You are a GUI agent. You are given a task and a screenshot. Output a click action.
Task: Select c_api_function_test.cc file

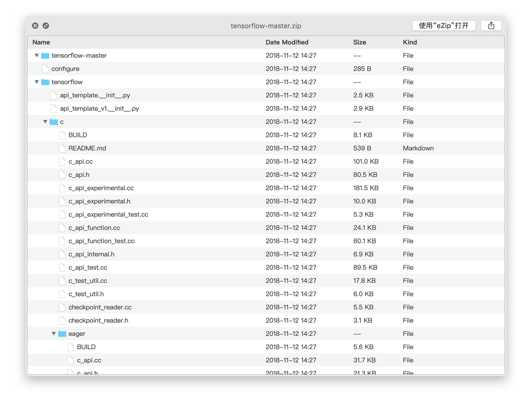pos(101,241)
